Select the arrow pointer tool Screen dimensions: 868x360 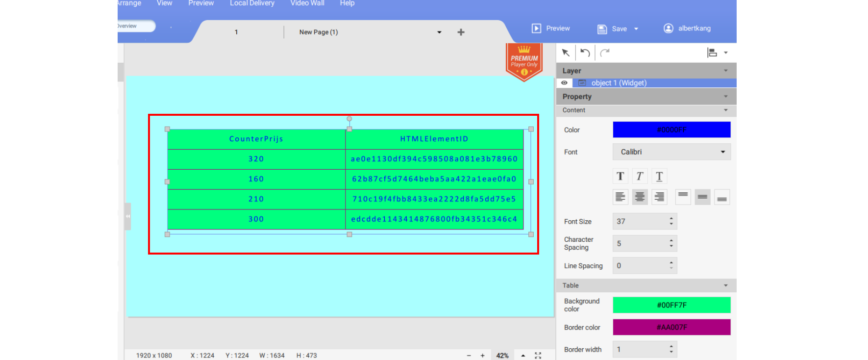point(566,52)
